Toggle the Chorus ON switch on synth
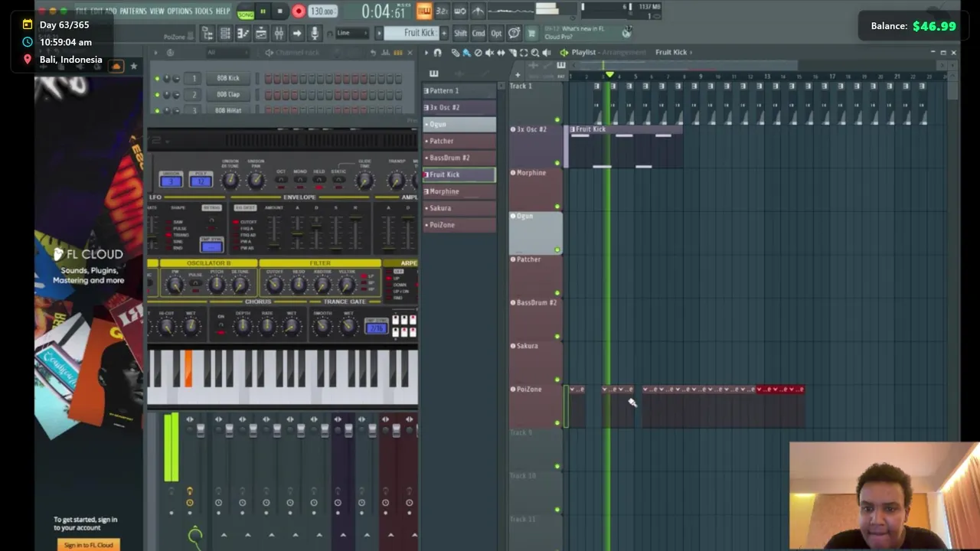The height and width of the screenshot is (551, 980). point(220,325)
